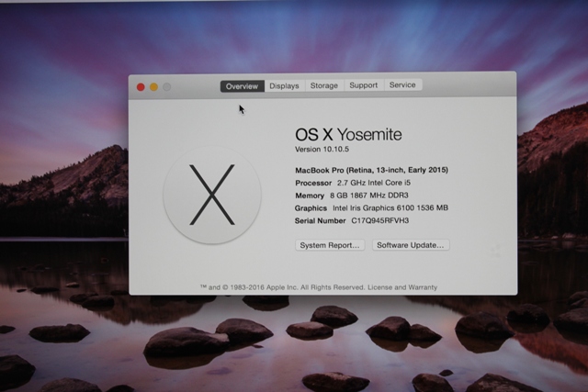Click the Processor label
Image resolution: width=588 pixels, height=392 pixels.
pyautogui.click(x=313, y=183)
